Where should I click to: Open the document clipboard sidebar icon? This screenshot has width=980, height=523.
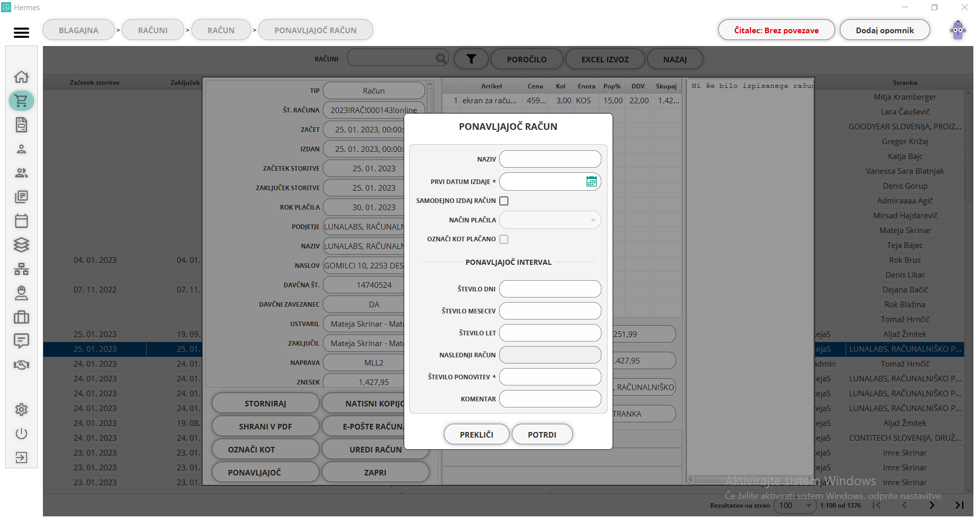click(x=21, y=125)
